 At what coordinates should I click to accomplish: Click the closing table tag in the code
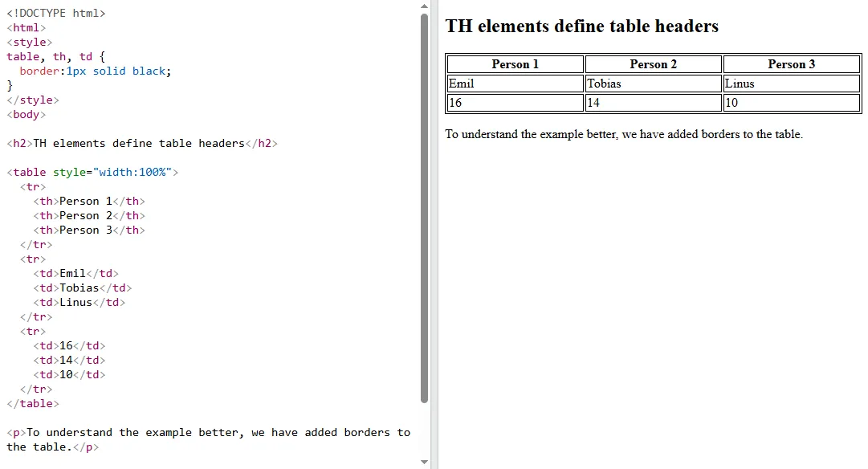click(x=32, y=403)
